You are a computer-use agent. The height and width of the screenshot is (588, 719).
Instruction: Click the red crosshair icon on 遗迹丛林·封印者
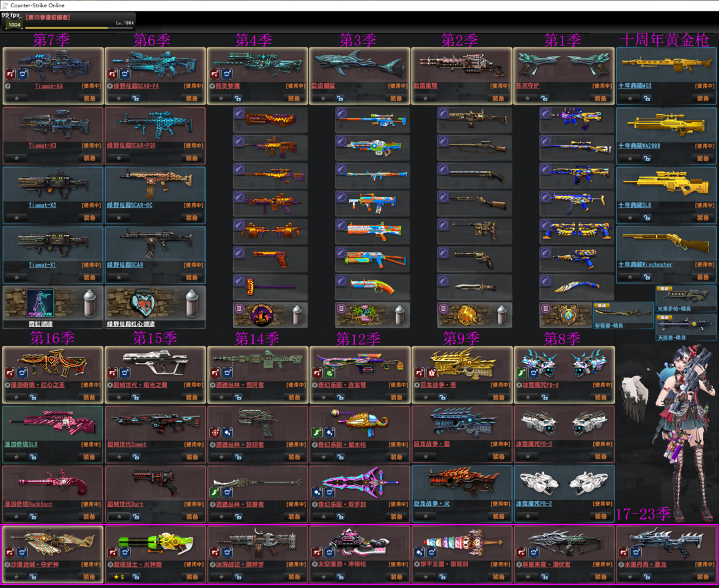pyautogui.click(x=216, y=433)
